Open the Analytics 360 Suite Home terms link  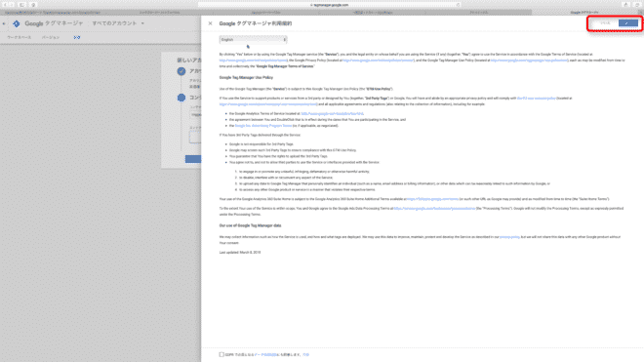click(x=432, y=199)
